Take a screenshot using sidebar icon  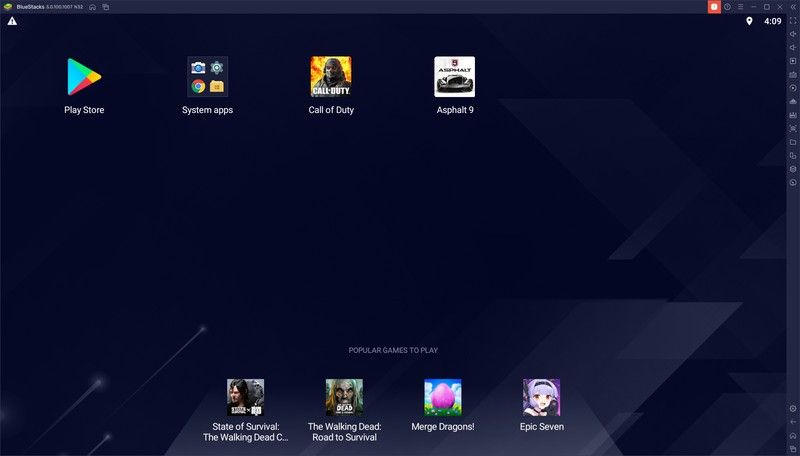click(793, 129)
